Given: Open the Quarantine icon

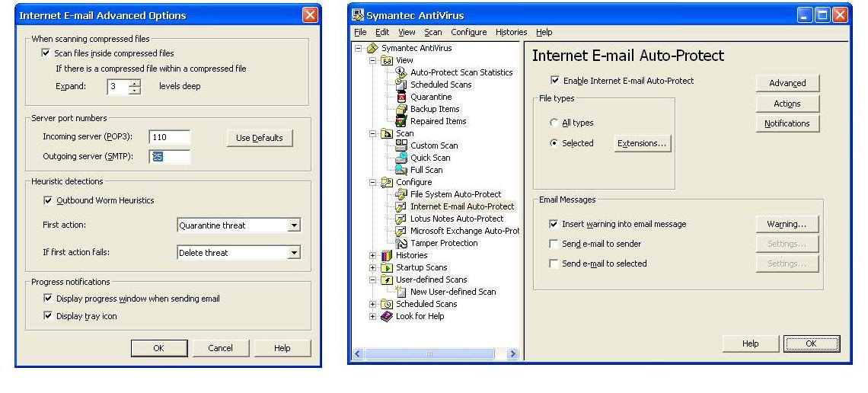Looking at the screenshot, I should (401, 97).
